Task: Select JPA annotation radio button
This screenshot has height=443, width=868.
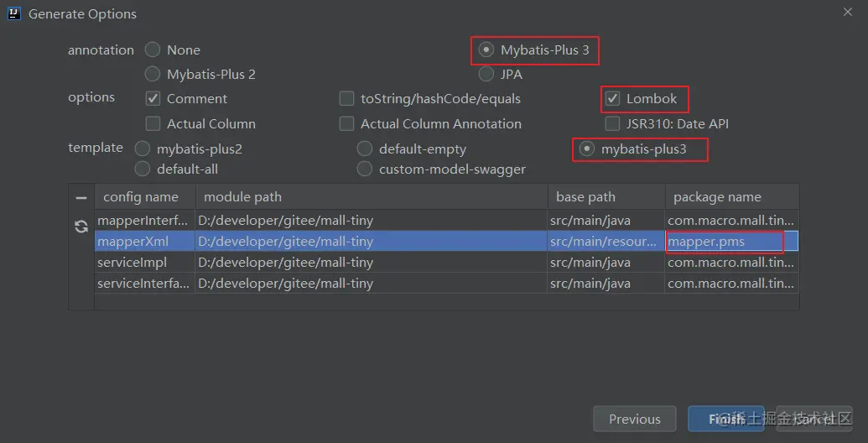Action: 486,74
